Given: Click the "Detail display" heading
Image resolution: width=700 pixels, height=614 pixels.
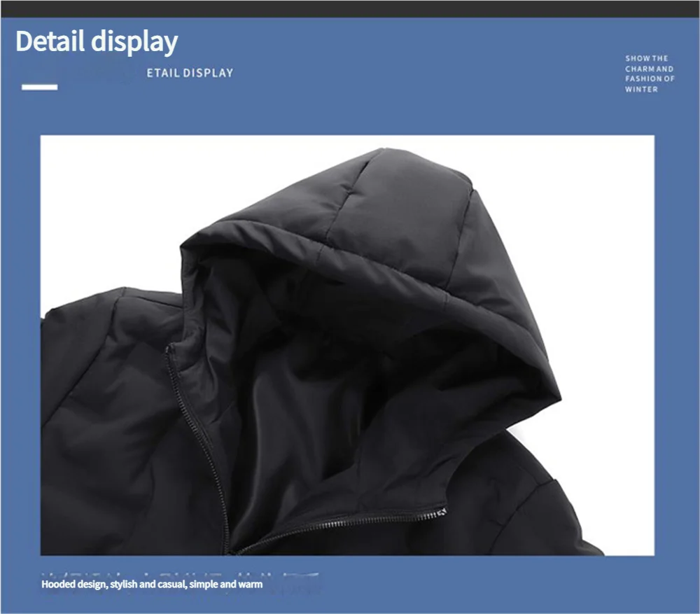Looking at the screenshot, I should (x=97, y=42).
